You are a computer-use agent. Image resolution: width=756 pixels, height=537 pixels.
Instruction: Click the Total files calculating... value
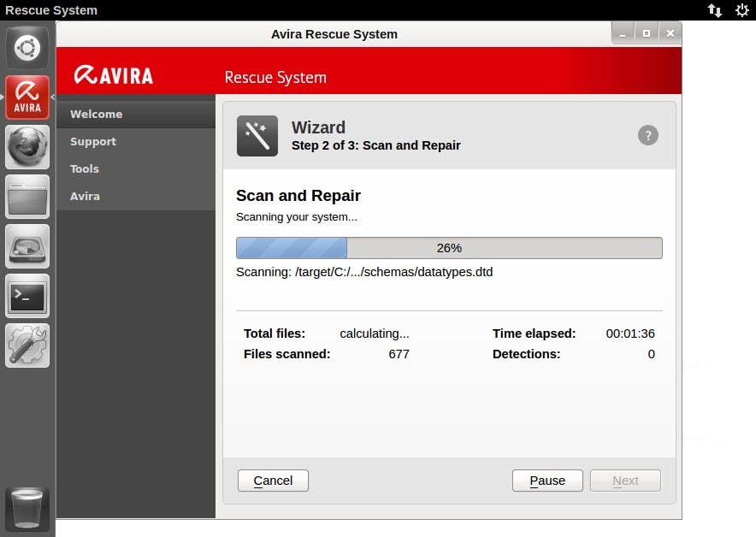tap(374, 333)
